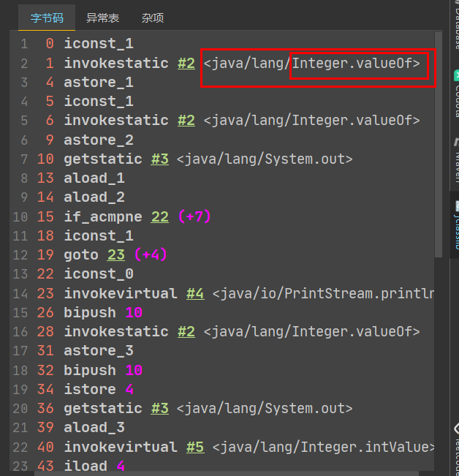Open the 异常表 tab
459x476 pixels.
(x=102, y=18)
